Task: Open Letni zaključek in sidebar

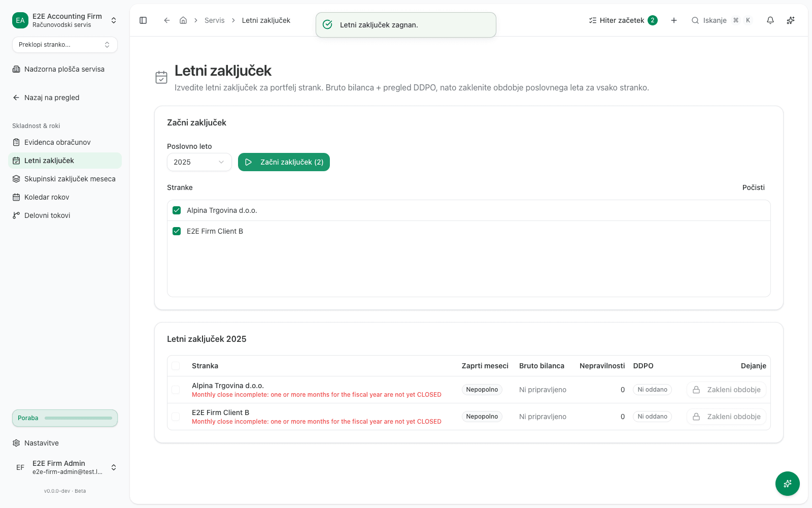Action: (65, 161)
